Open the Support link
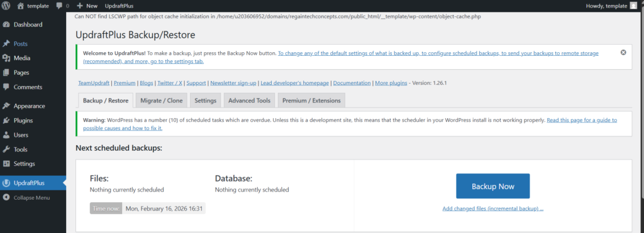Screen dimensions: 644x233 (196, 83)
